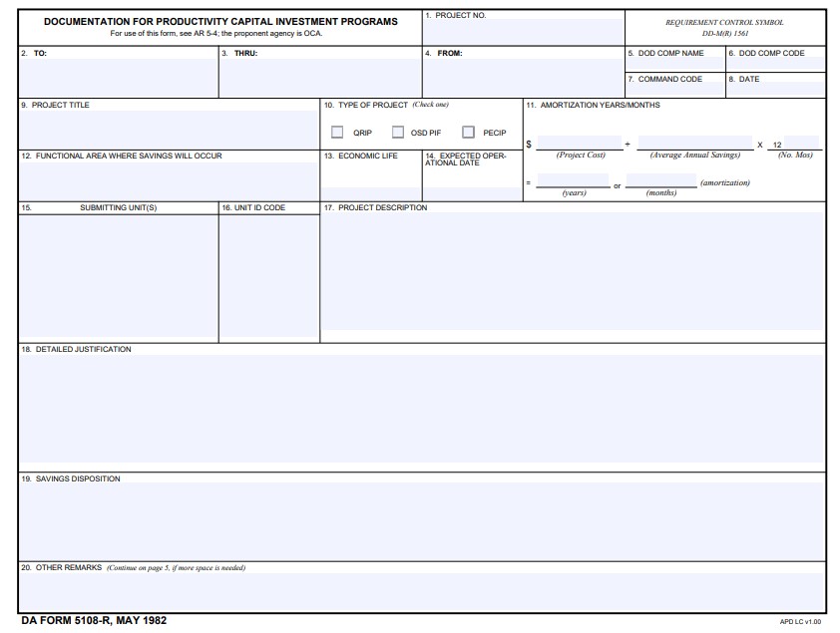Click the Functional Area Where Savings Will Occur field
Image resolution: width=840 pixels, height=633 pixels.
169,180
